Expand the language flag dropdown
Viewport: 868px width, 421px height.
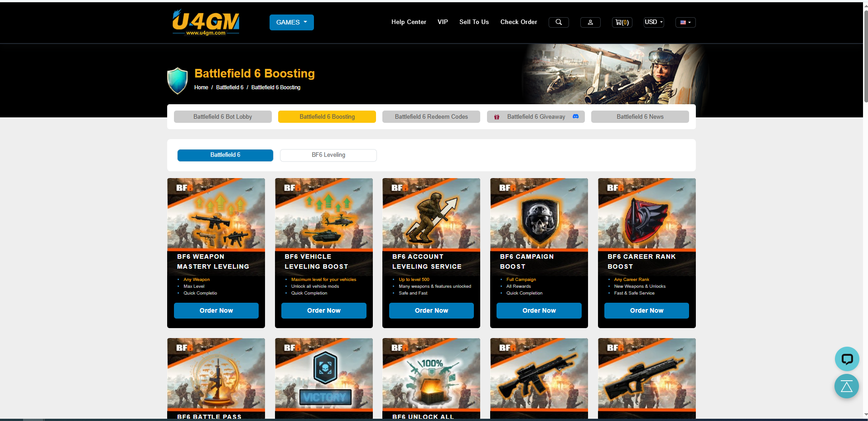coord(685,22)
